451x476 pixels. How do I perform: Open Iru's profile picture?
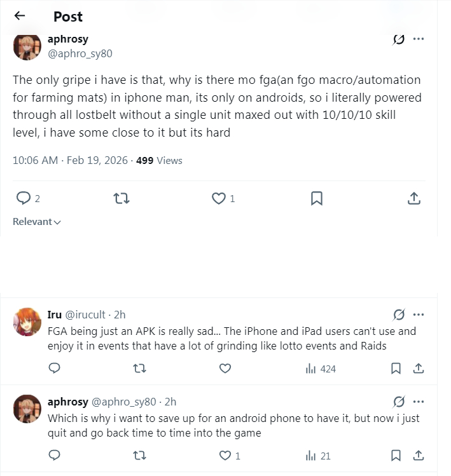point(27,322)
